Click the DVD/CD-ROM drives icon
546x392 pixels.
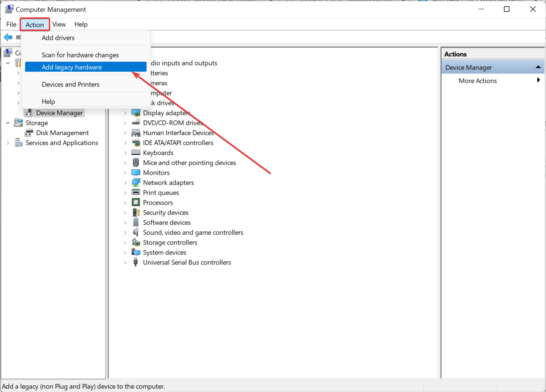tap(136, 123)
